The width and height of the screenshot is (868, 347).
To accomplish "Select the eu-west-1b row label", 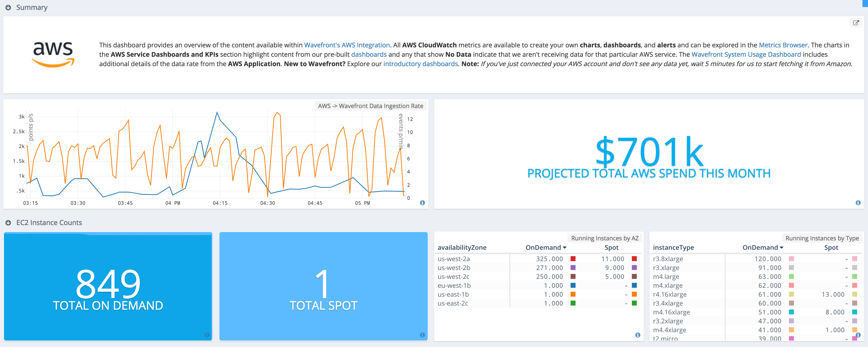I will click(x=454, y=285).
